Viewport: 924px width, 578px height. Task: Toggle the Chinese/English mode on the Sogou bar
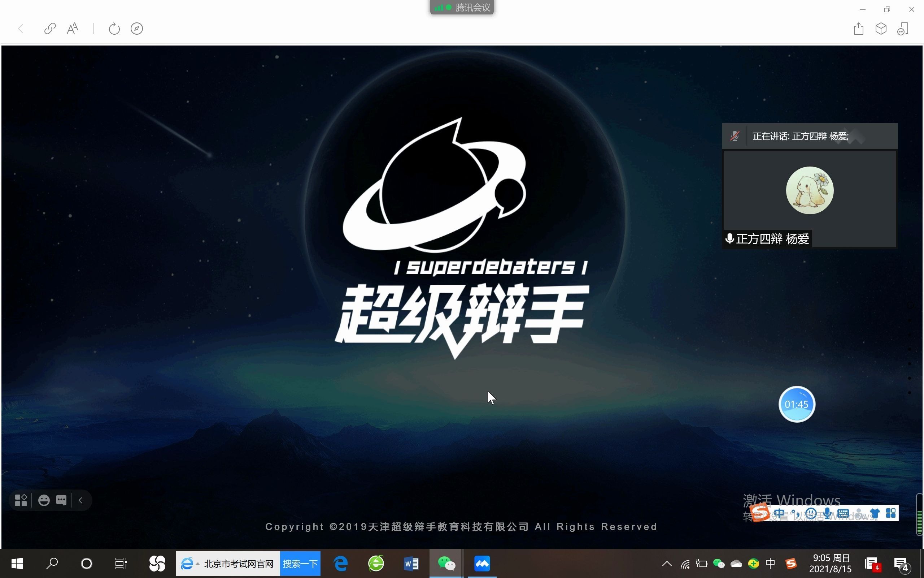click(x=779, y=513)
